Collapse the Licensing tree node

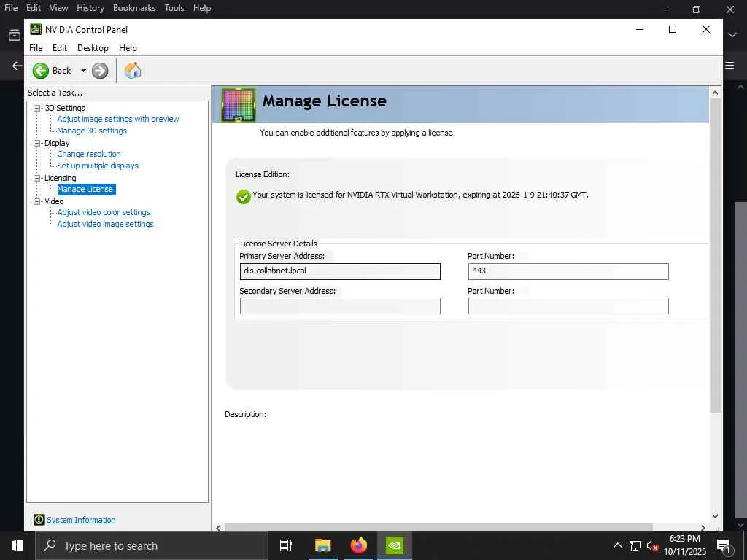37,178
